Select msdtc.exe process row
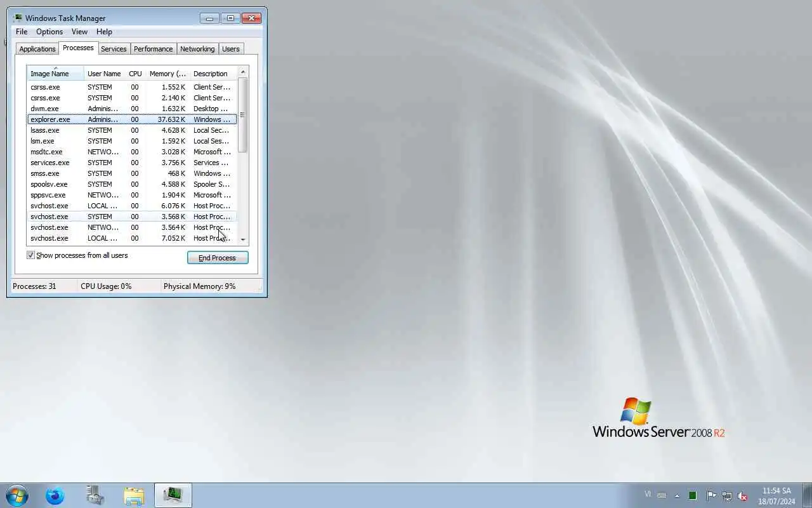 [x=132, y=152]
